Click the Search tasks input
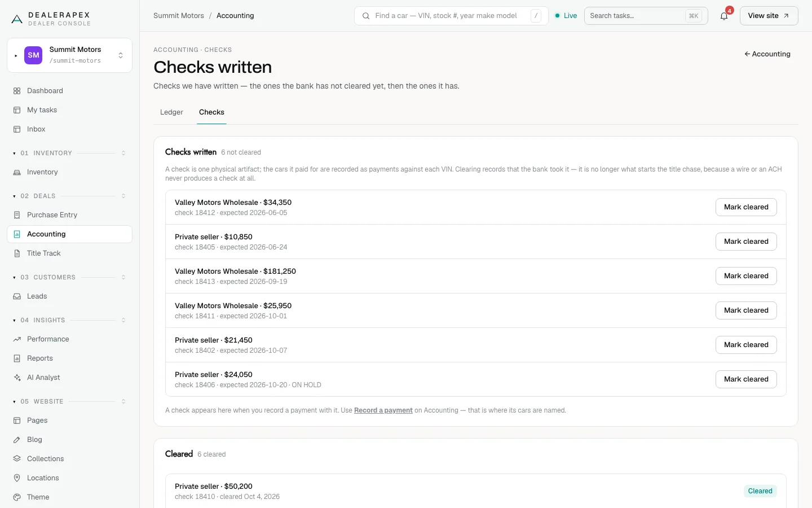This screenshot has width=812, height=508. [x=646, y=16]
